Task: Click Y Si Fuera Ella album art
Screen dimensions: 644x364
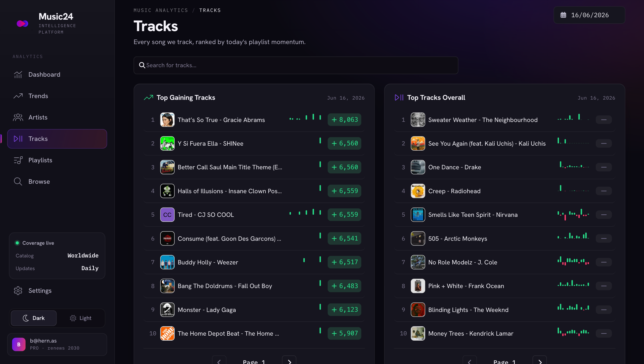Action: (167, 143)
